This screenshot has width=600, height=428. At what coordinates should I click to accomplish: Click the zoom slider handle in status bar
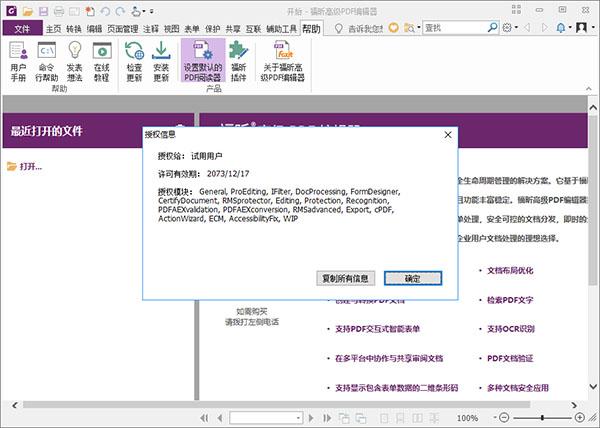[x=542, y=418]
